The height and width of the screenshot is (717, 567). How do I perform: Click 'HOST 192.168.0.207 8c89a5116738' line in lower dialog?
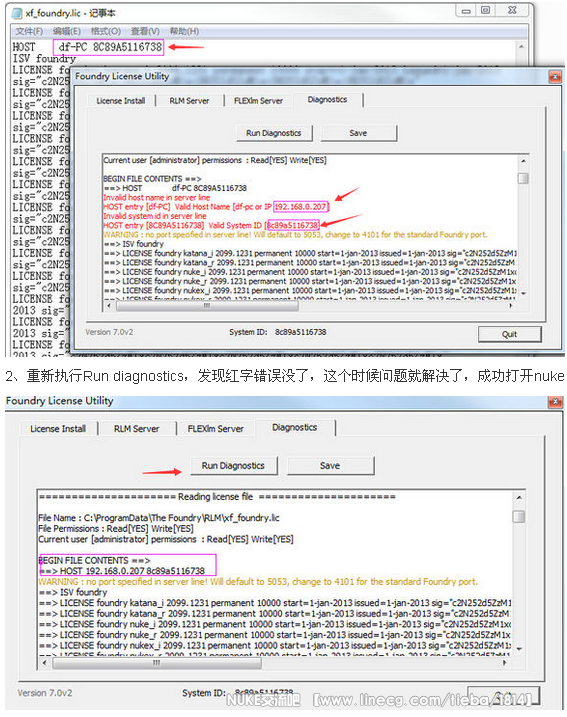[122, 571]
